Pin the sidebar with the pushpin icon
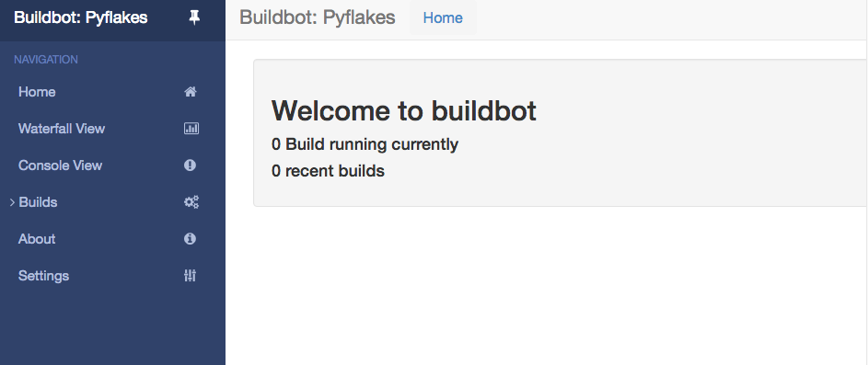 193,18
